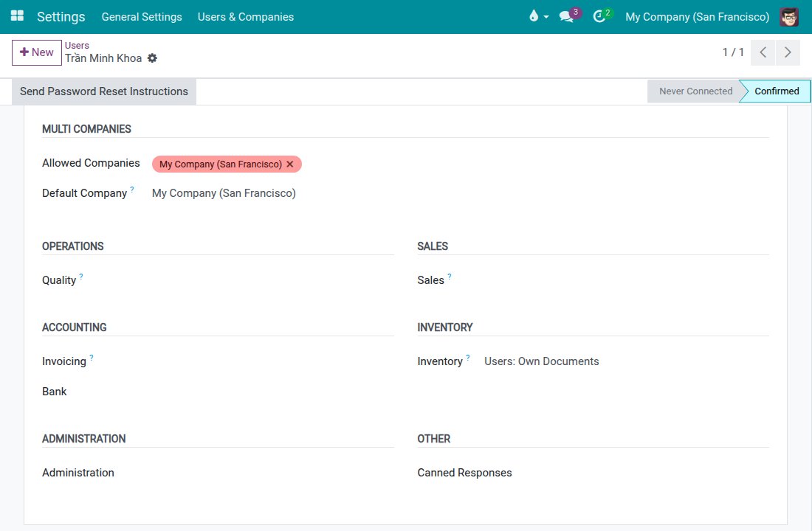The height and width of the screenshot is (531, 812).
Task: Click the Trần Minh Khoa record title
Action: pos(103,58)
